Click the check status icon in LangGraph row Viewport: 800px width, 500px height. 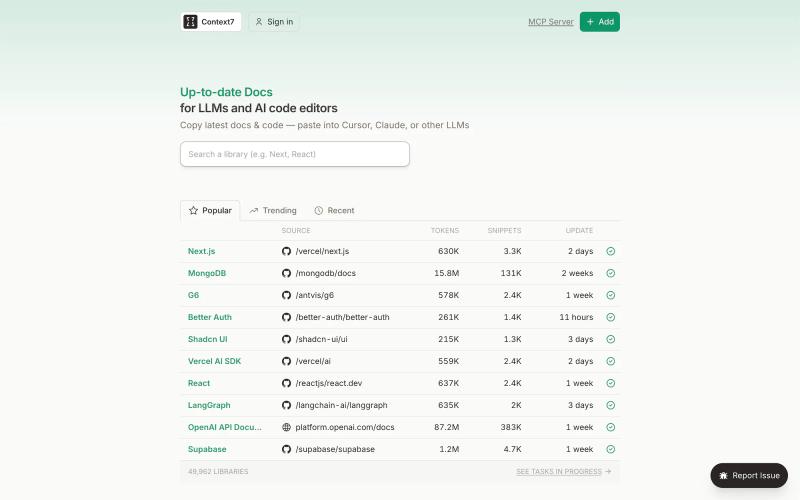611,405
